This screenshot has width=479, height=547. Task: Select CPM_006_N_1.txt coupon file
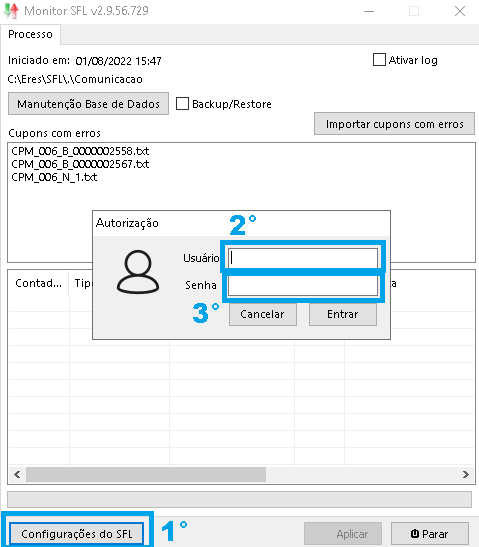pos(54,177)
